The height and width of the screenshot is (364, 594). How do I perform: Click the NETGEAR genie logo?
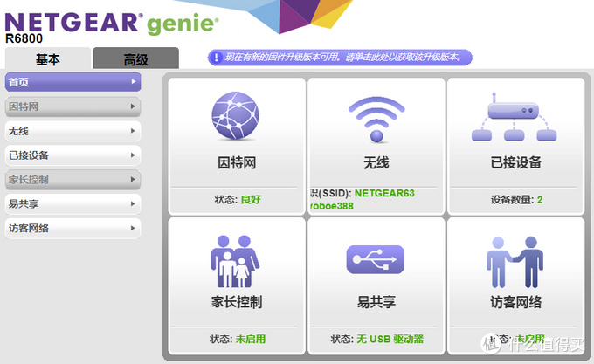(112, 24)
